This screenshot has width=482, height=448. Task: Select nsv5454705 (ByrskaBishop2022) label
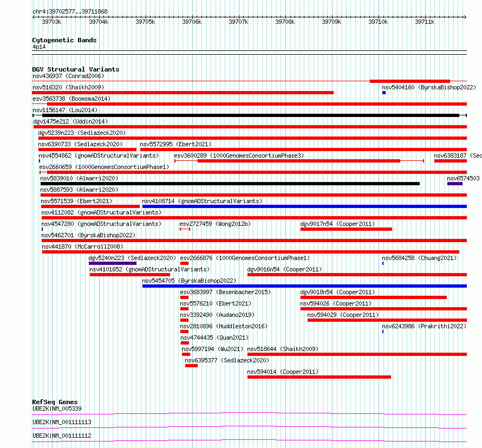click(189, 281)
